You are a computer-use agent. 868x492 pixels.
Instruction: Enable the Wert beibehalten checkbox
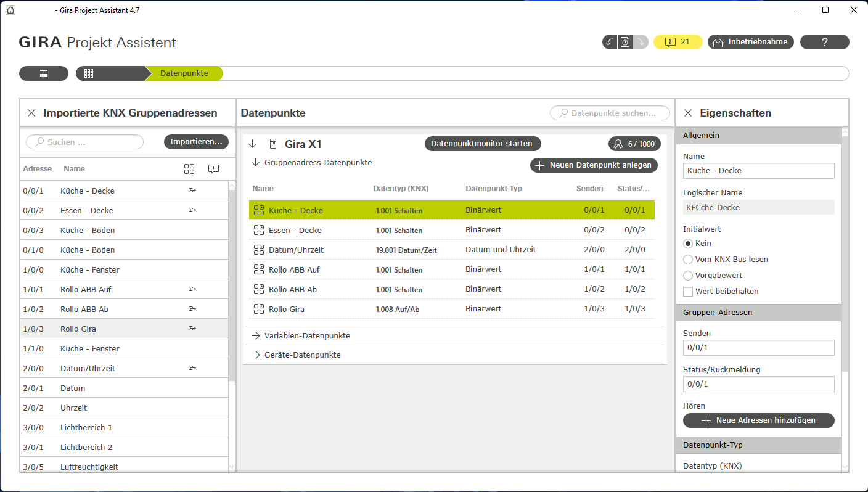pyautogui.click(x=688, y=292)
